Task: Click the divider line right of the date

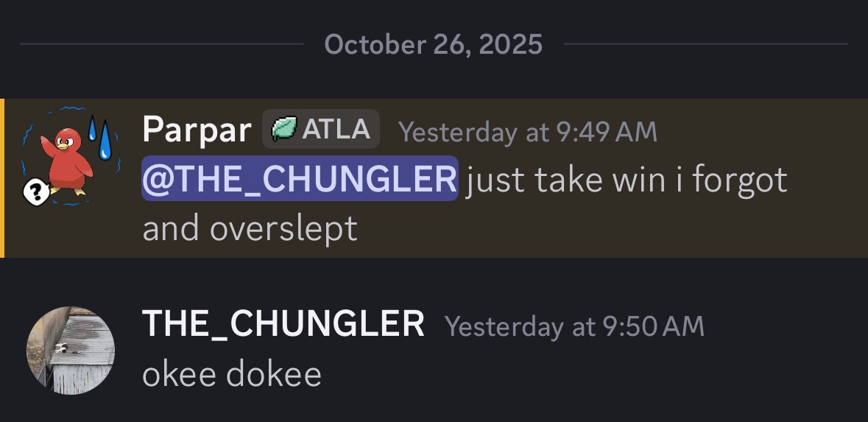Action: point(705,44)
